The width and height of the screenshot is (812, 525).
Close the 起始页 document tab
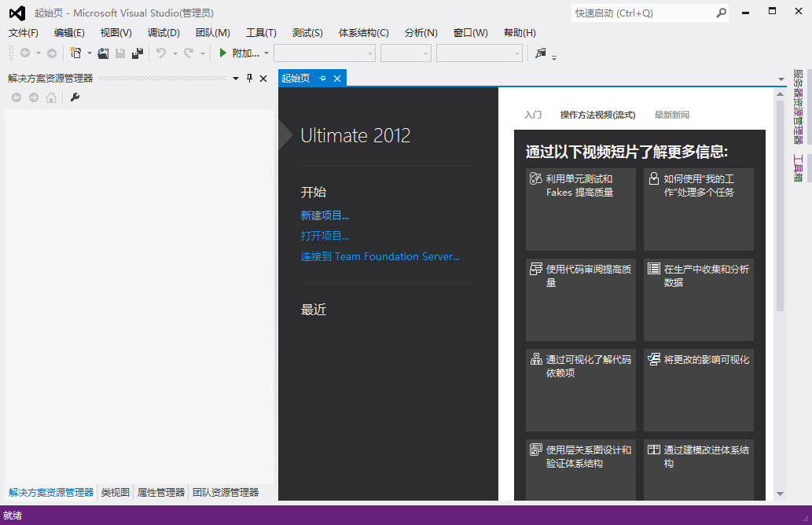337,78
